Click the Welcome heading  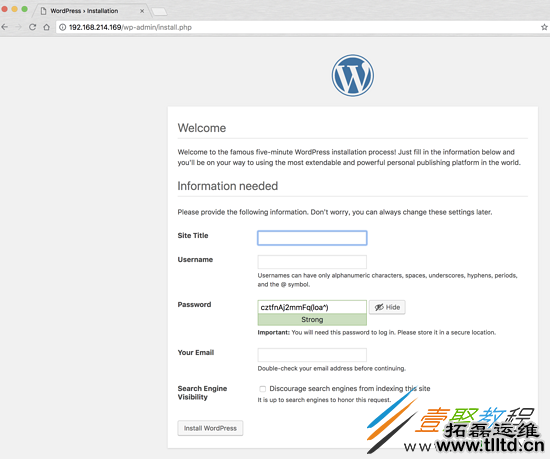point(202,128)
